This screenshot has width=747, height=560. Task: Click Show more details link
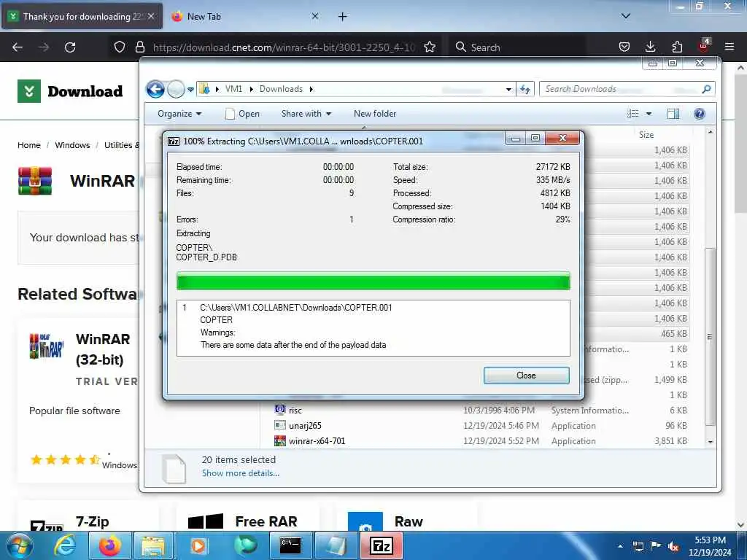click(x=241, y=473)
